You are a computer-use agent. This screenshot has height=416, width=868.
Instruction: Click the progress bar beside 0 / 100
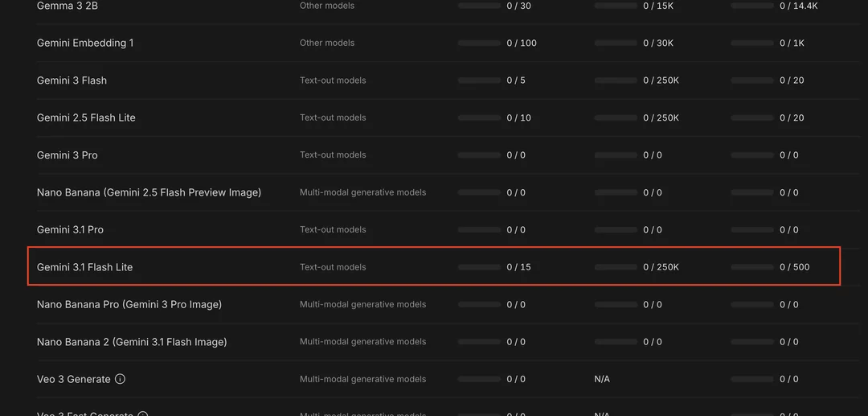479,43
